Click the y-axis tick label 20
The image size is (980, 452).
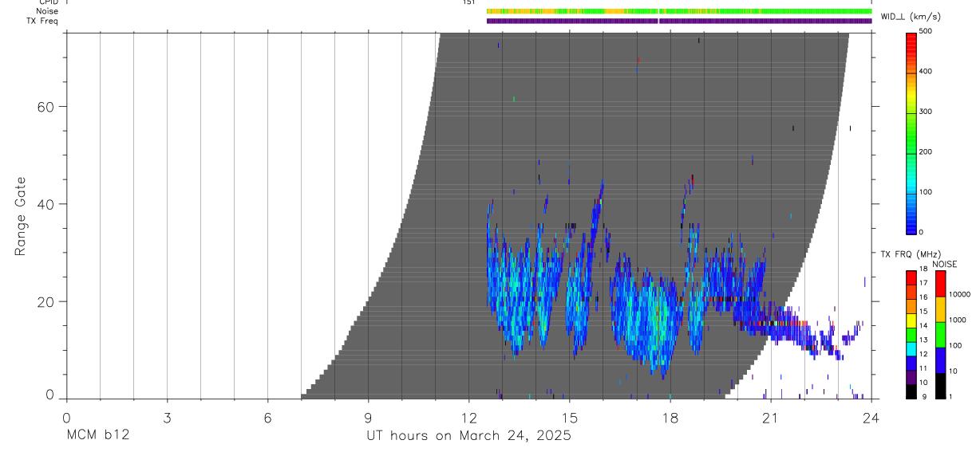click(x=47, y=301)
